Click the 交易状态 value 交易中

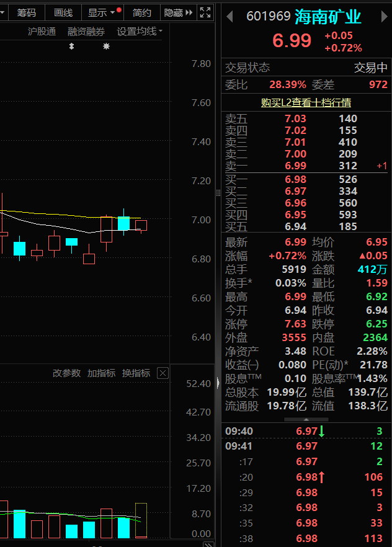(371, 68)
